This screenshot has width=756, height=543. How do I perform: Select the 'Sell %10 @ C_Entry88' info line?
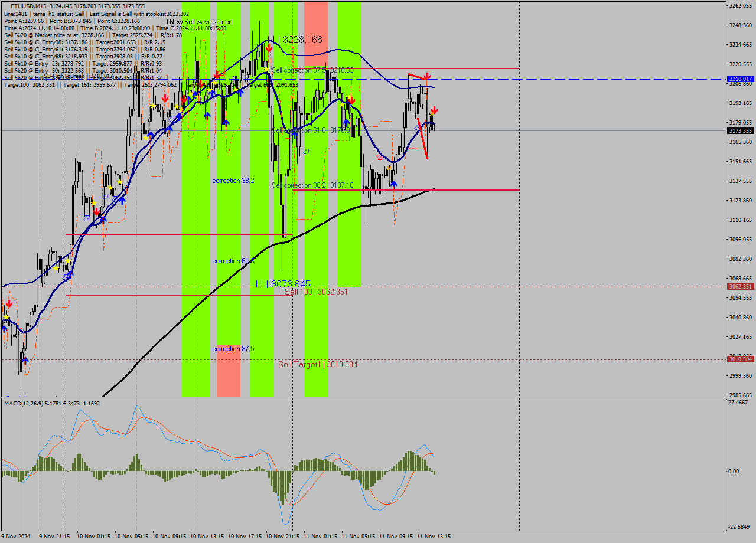tap(83, 56)
